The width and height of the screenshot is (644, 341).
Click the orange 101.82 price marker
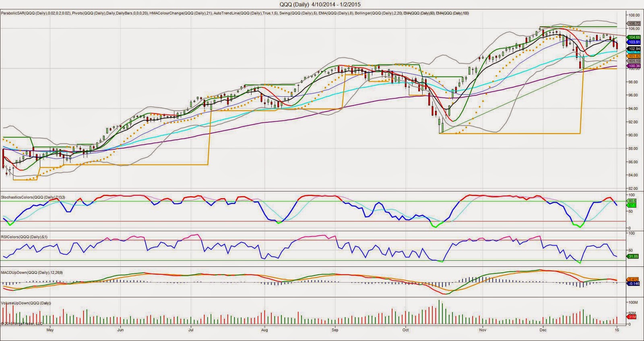point(634,56)
